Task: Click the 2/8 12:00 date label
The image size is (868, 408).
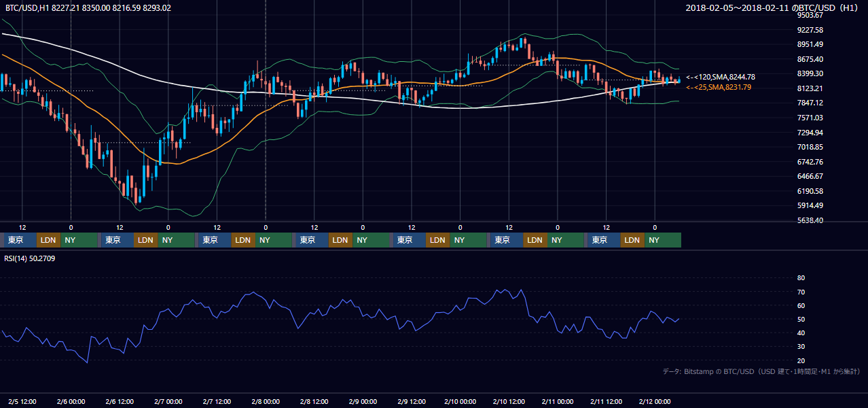Action: click(x=314, y=401)
